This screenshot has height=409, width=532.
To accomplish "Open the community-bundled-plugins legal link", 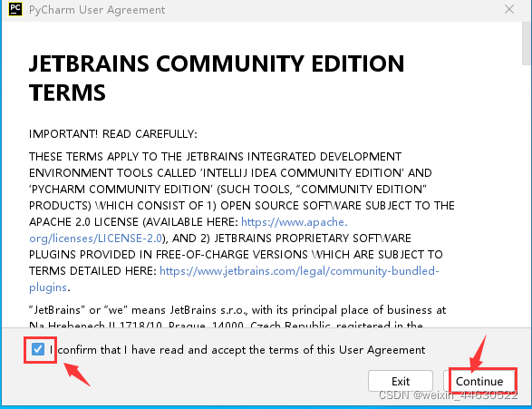I will (299, 271).
